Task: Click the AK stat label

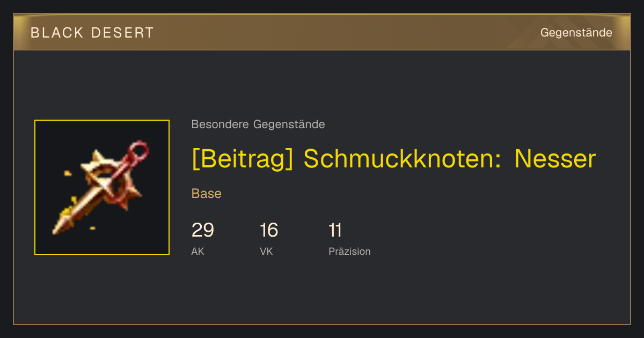Action: tap(197, 251)
